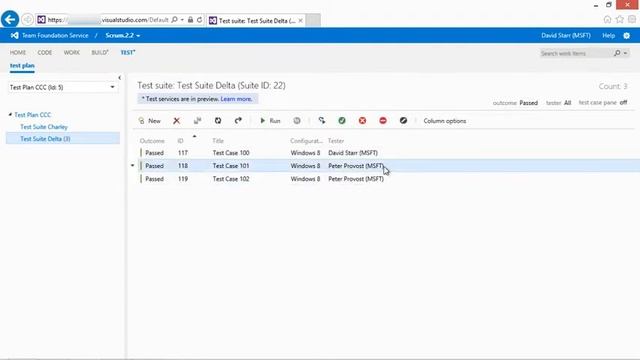Click the browser back arrow button
The image size is (640, 360).
10,19
